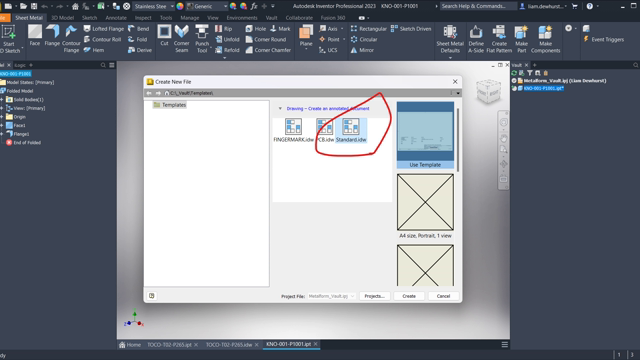Select End of Folded marker

tap(23, 142)
